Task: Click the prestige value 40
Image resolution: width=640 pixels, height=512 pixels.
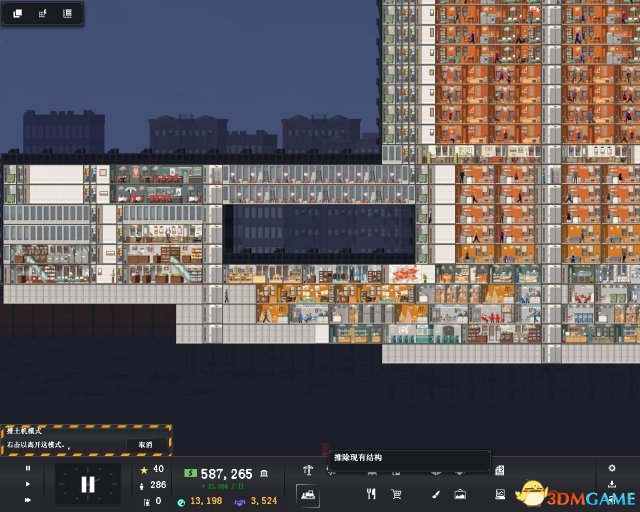Action: point(158,469)
